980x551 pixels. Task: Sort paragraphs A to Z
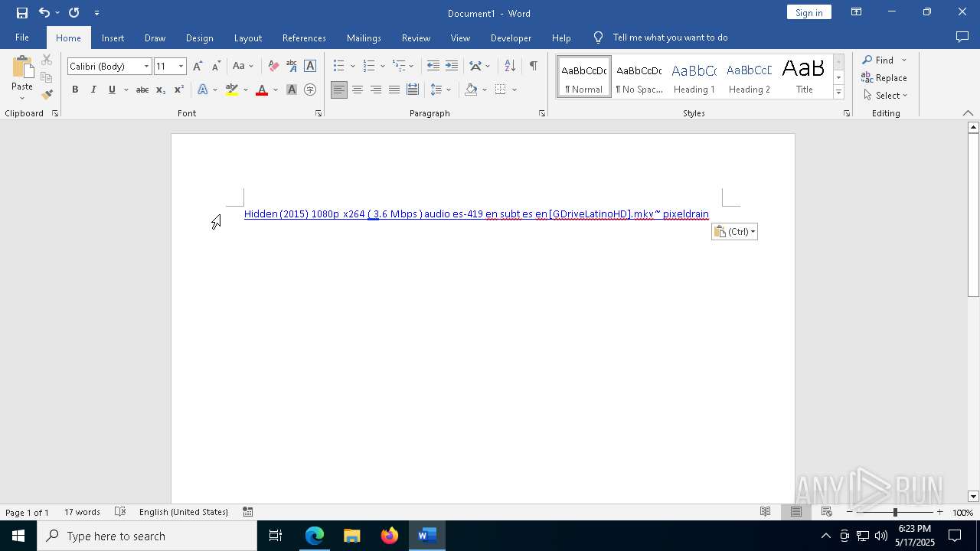point(510,67)
